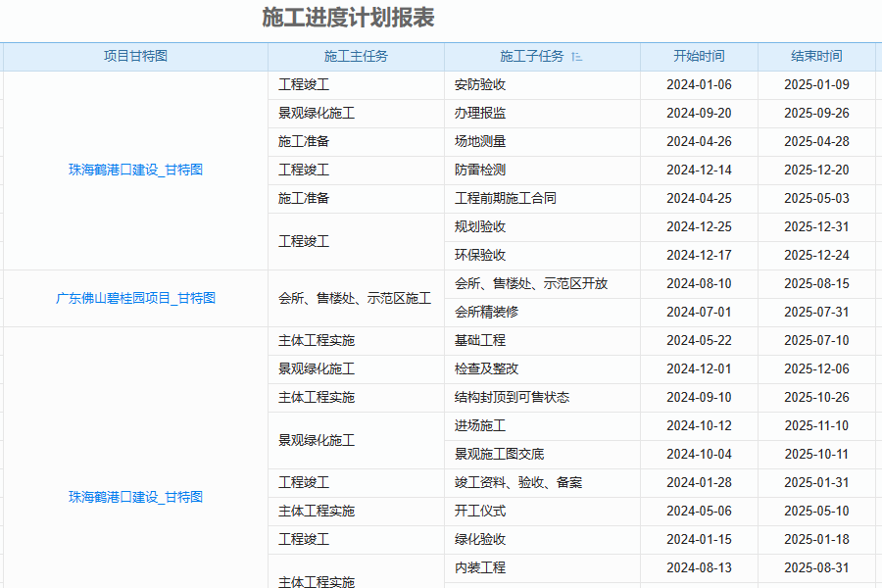Click end date 2025-07-31

pos(816,313)
